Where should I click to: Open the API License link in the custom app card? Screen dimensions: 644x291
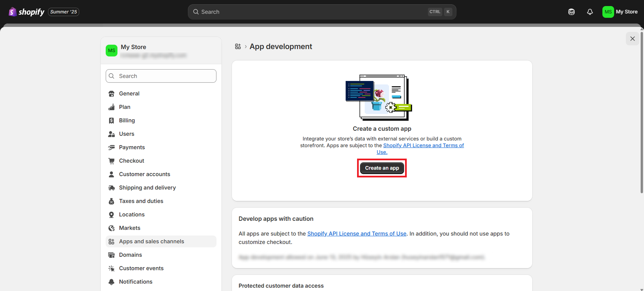pyautogui.click(x=424, y=145)
